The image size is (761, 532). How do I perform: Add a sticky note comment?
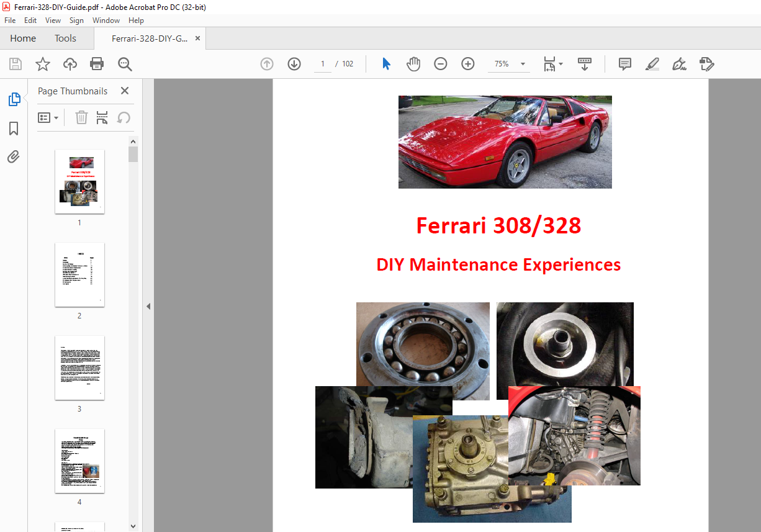click(x=625, y=64)
